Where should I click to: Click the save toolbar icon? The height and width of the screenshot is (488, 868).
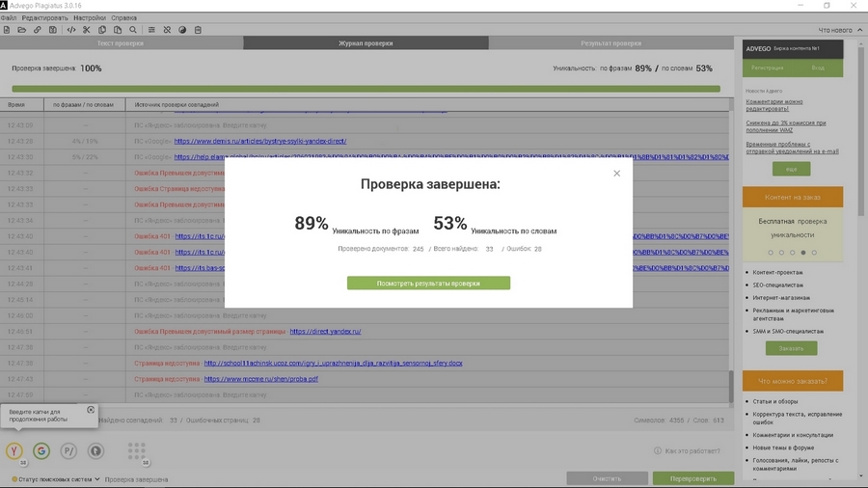tap(53, 30)
